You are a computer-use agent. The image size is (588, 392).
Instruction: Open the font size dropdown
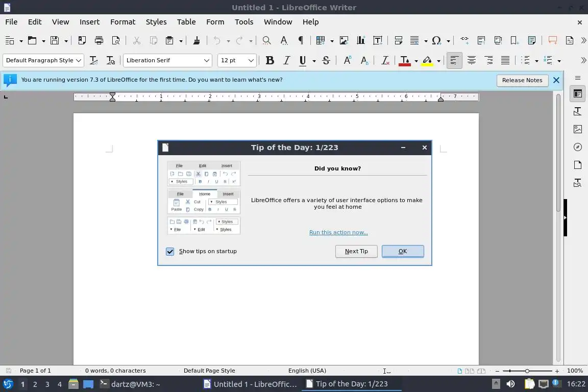[251, 60]
